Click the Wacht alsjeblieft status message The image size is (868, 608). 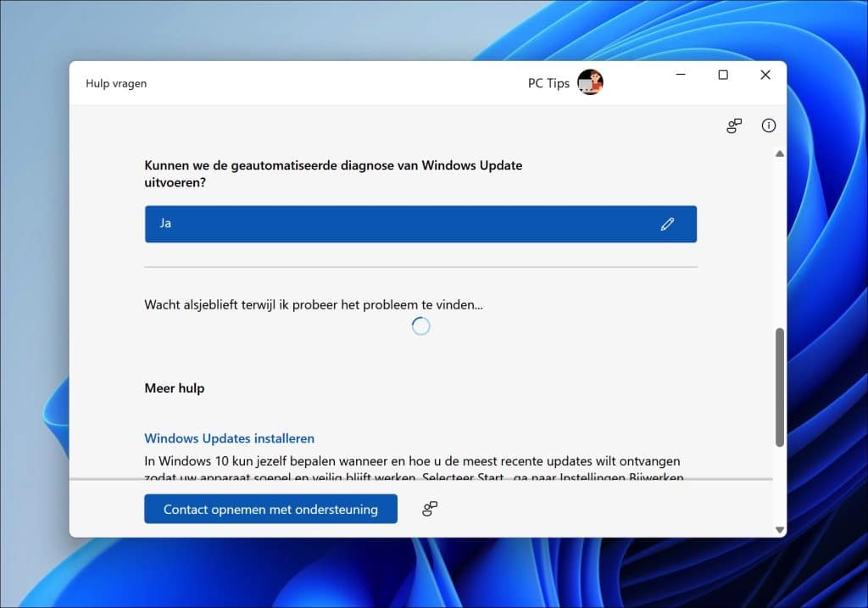[x=314, y=304]
